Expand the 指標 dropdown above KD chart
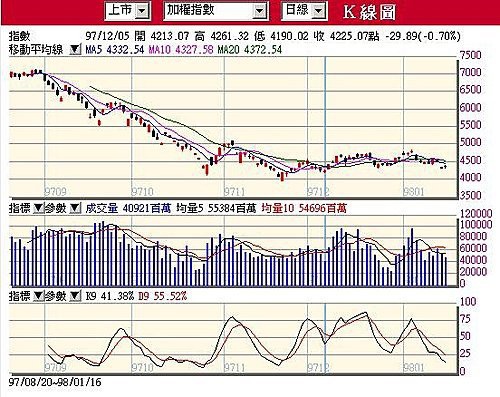 39,296
